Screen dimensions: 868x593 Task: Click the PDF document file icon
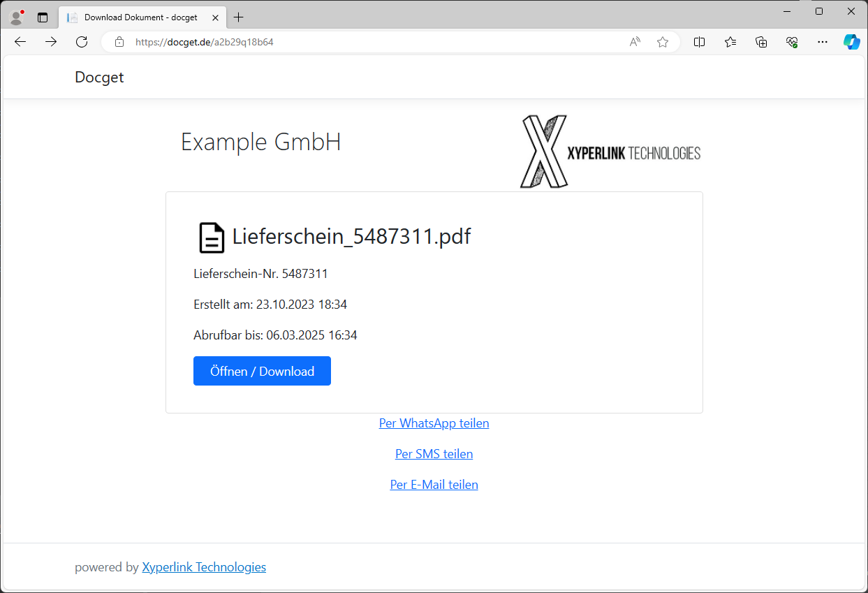click(x=212, y=237)
